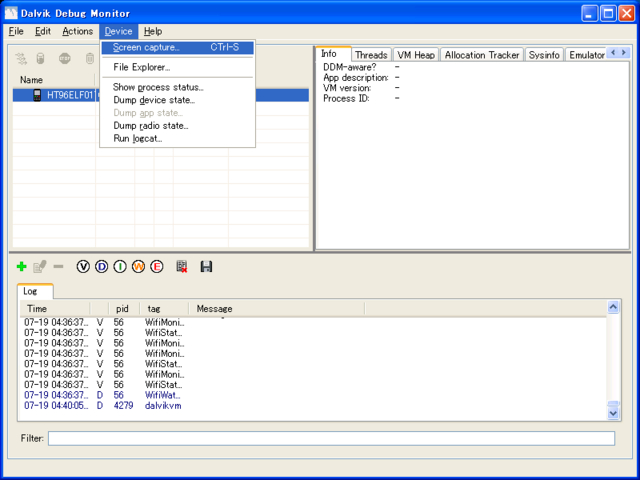Image resolution: width=640 pixels, height=480 pixels.
Task: Toggle Warning log level W button
Action: 138,267
